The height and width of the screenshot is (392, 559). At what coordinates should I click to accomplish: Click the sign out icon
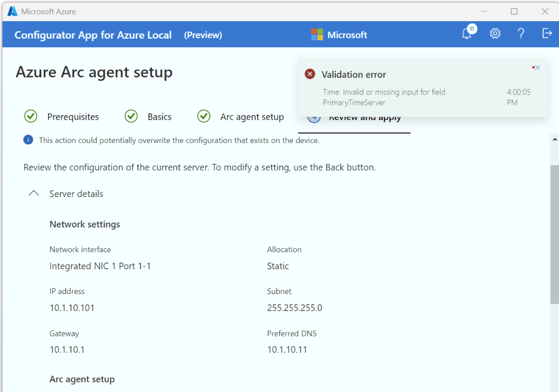click(547, 34)
